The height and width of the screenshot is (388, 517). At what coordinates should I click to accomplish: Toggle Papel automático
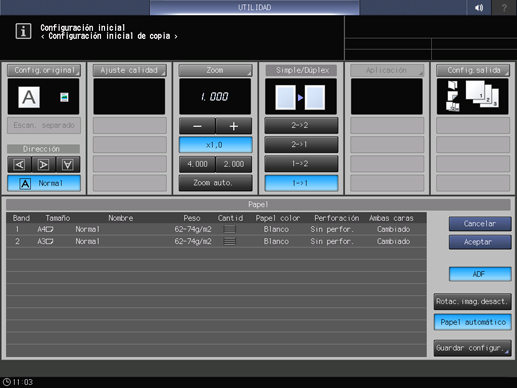[473, 322]
